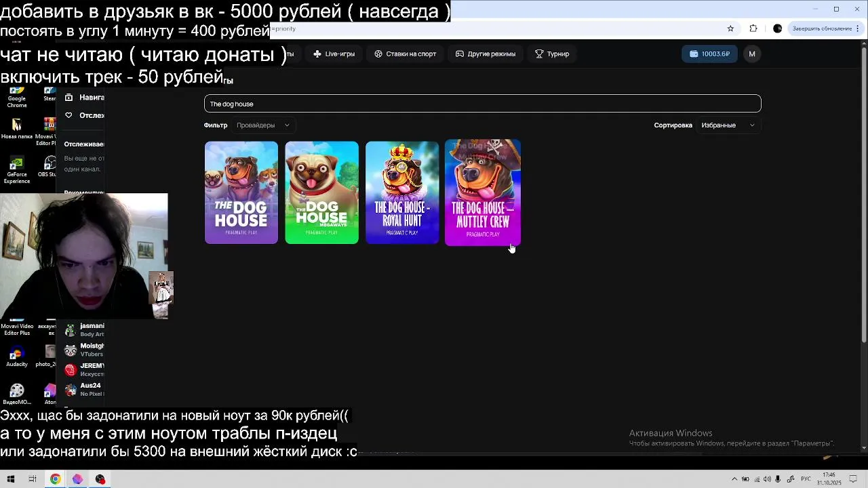Open Chrome extensions puzzle icon
This screenshot has width=868, height=488.
(753, 28)
